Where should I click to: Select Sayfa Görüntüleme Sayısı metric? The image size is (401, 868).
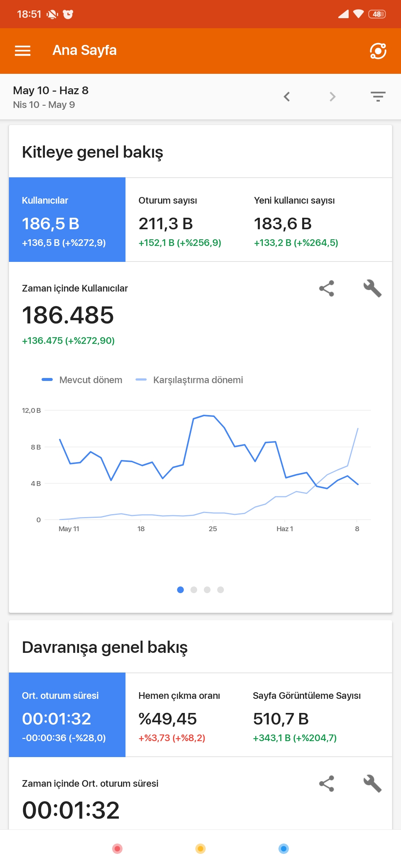316,715
